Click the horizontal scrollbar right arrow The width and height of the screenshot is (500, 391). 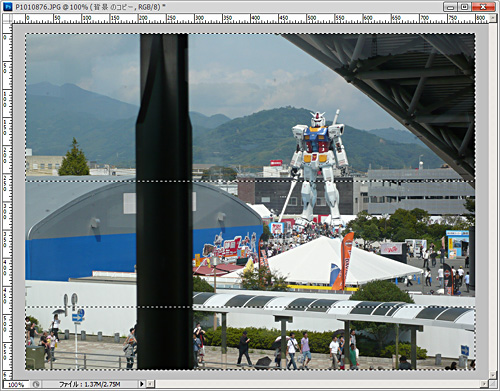[485, 384]
